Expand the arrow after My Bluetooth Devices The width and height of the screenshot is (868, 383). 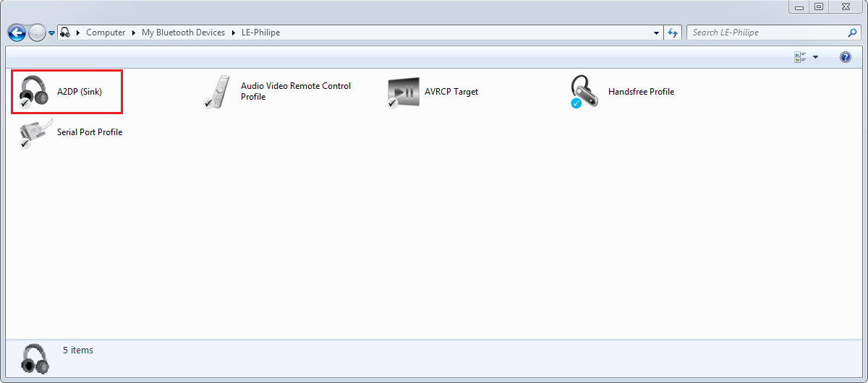233,33
